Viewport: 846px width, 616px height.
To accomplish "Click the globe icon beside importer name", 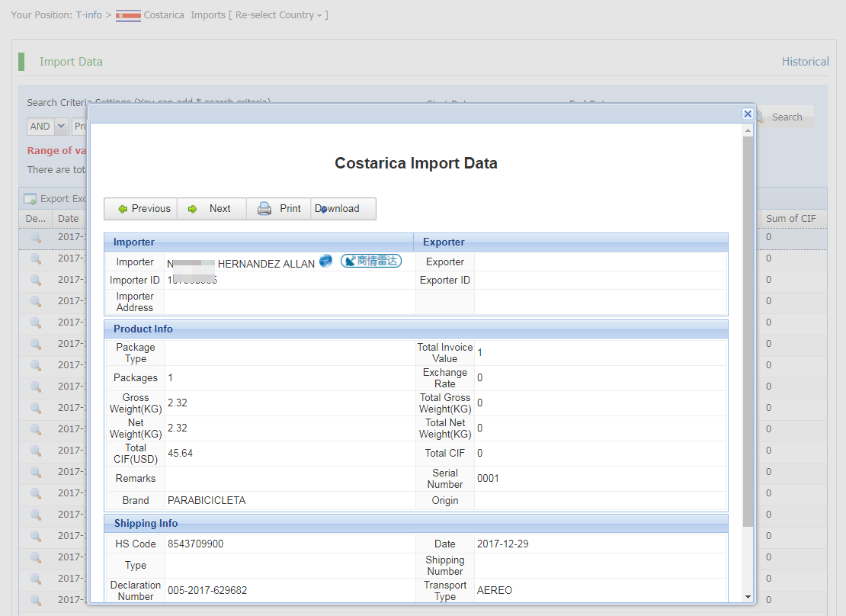I will click(325, 261).
